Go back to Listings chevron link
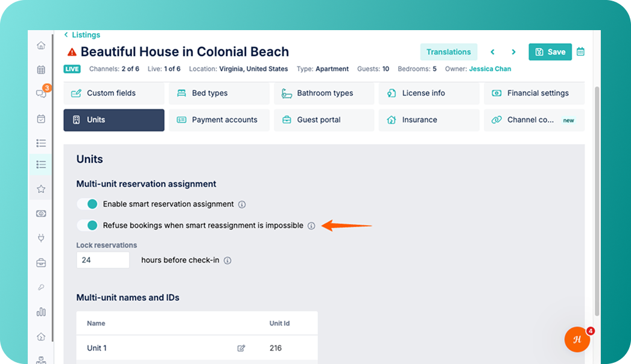 [x=82, y=34]
